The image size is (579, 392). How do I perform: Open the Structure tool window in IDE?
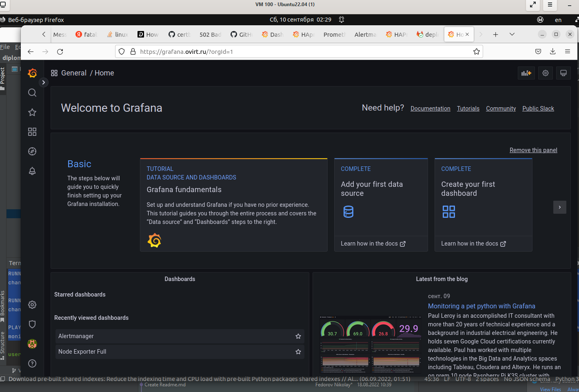pos(2,345)
